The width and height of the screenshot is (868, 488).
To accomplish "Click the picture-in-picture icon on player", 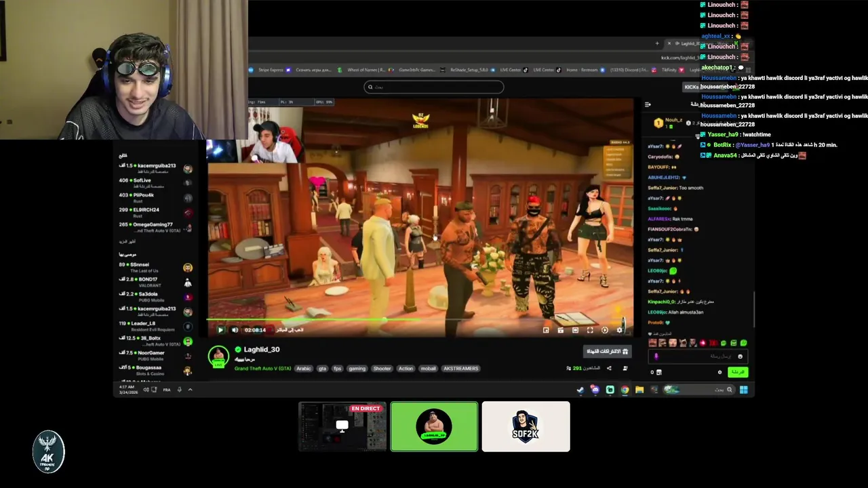I will point(546,330).
